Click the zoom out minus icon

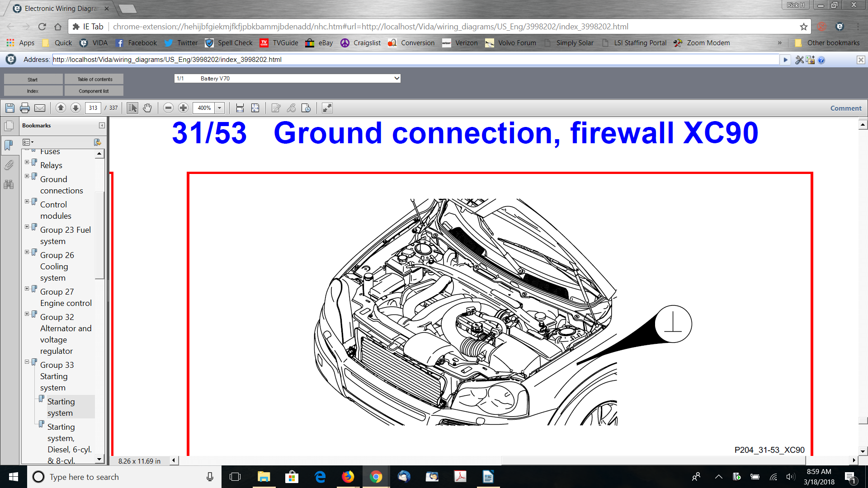point(168,108)
